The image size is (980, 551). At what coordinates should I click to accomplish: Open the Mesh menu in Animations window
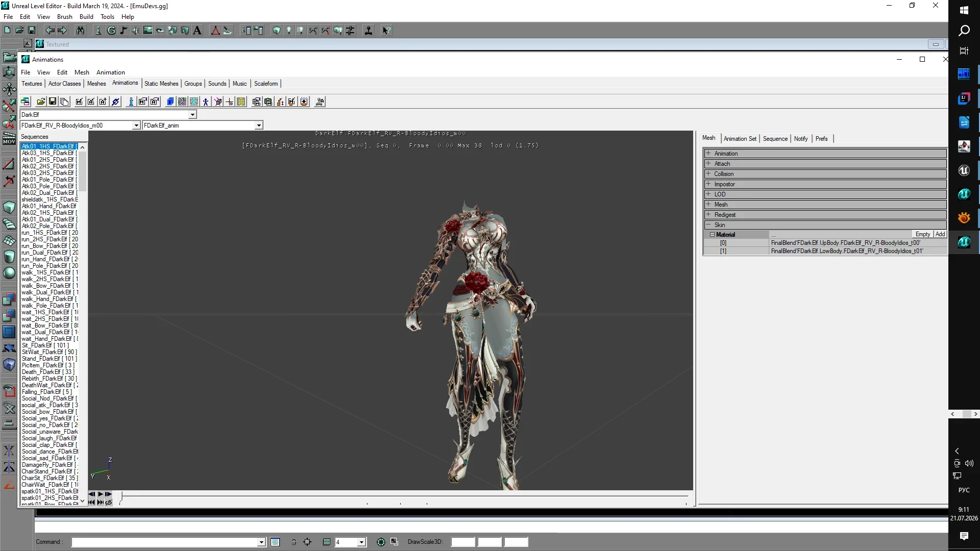tap(82, 72)
